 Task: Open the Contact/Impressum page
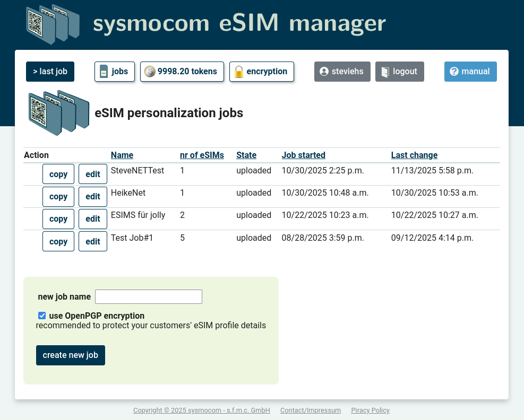pyautogui.click(x=311, y=410)
